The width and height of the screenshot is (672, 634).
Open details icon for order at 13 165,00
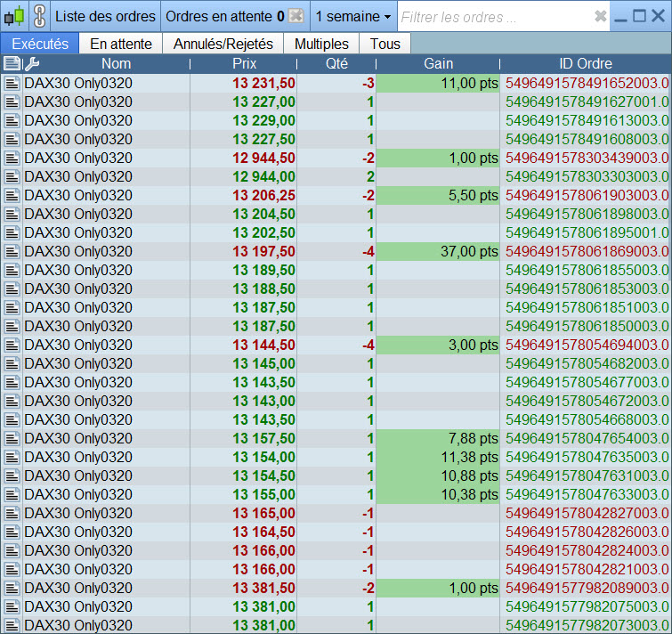click(x=12, y=513)
